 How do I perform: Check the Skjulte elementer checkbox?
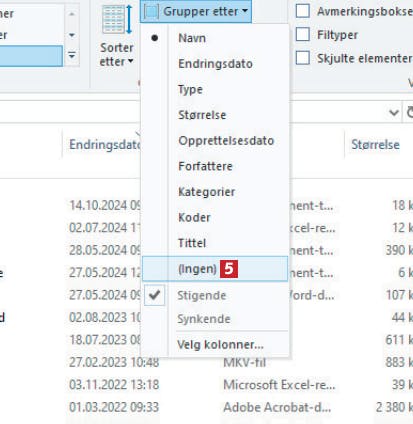(x=303, y=58)
